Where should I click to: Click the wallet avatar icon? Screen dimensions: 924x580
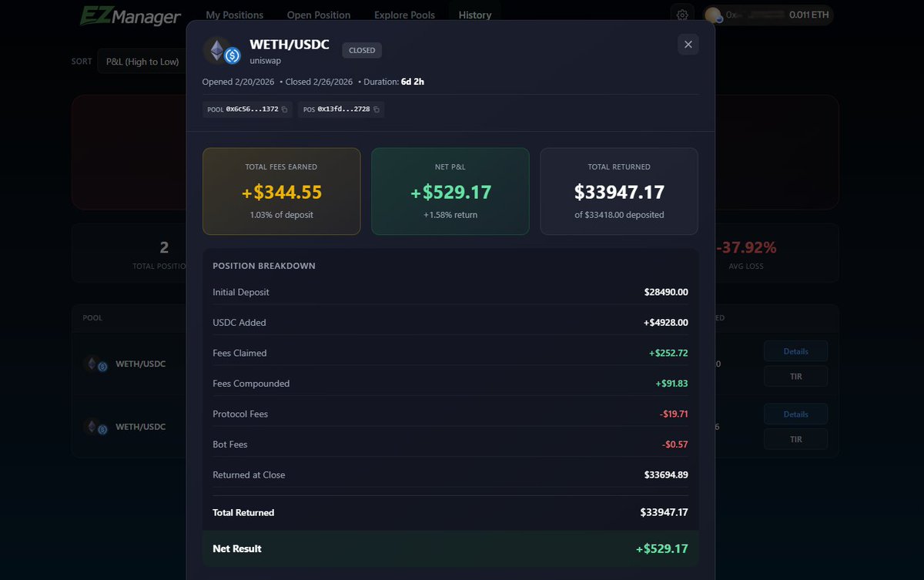pyautogui.click(x=713, y=15)
